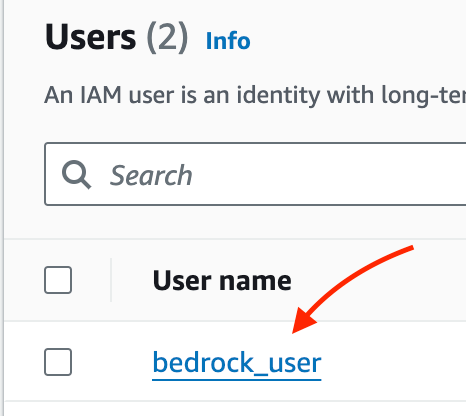Select the bedrock_user row checkbox

coord(58,362)
